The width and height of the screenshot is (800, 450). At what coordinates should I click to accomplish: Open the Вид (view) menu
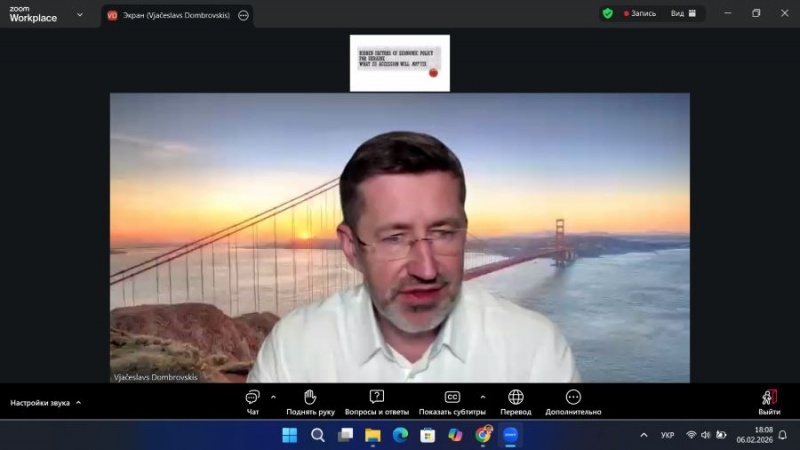[x=682, y=14]
